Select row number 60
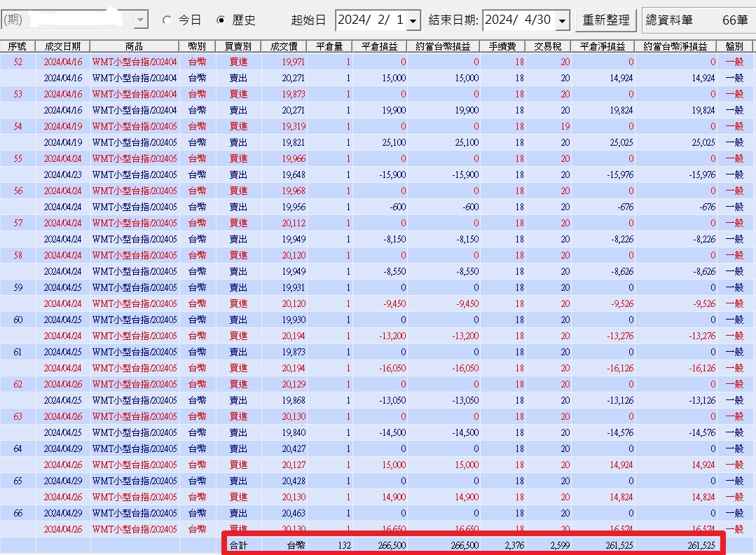Viewport: 756px width, 555px height. pyautogui.click(x=18, y=320)
